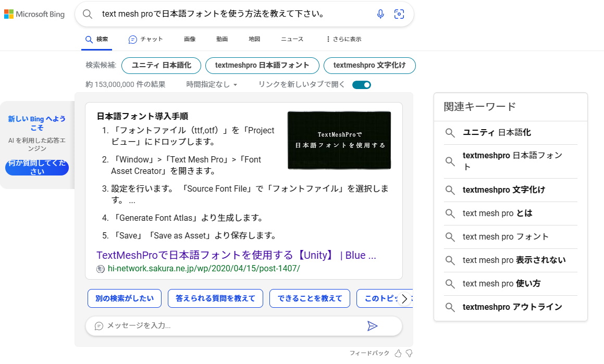This screenshot has width=604, height=364.
Task: Click the ユニティ 日本語化 suggestion pill
Action: point(162,66)
